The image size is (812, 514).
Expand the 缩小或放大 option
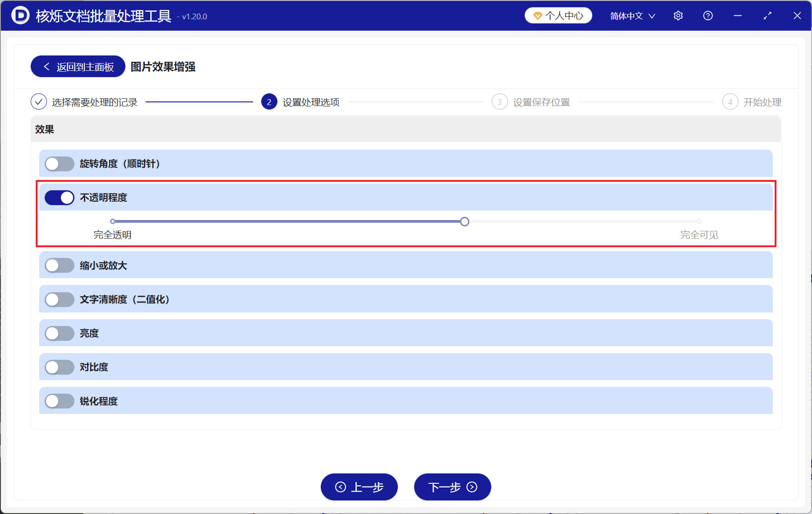pos(59,265)
